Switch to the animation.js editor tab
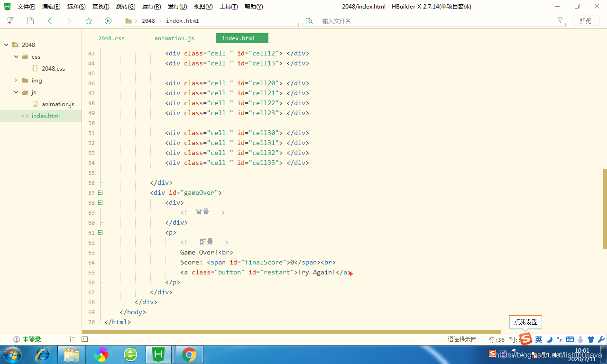 pyautogui.click(x=175, y=38)
